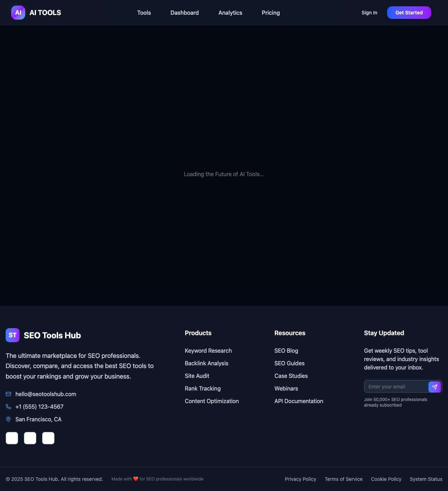The image size is (448, 491).
Task: Click the Resources column heading
Action: [x=290, y=333]
